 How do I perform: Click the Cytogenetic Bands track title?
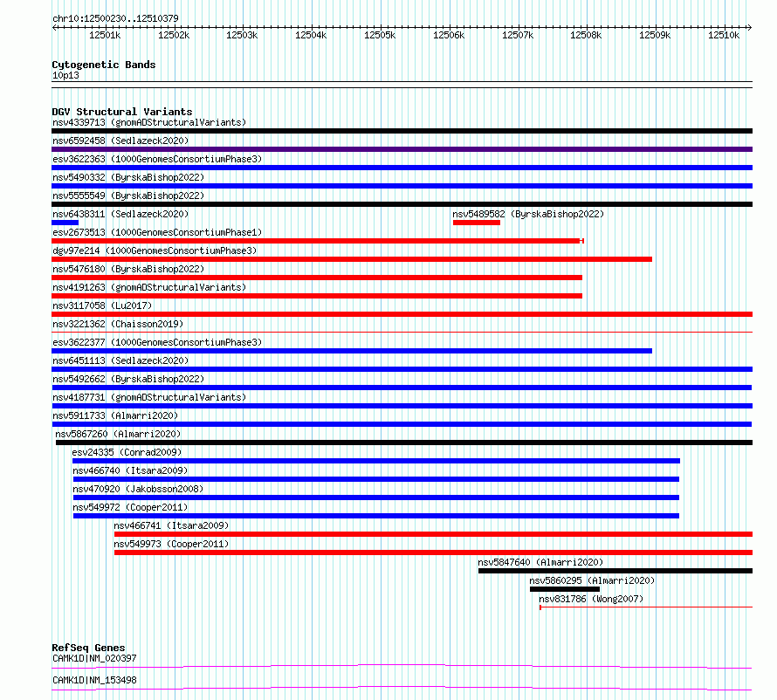[104, 65]
